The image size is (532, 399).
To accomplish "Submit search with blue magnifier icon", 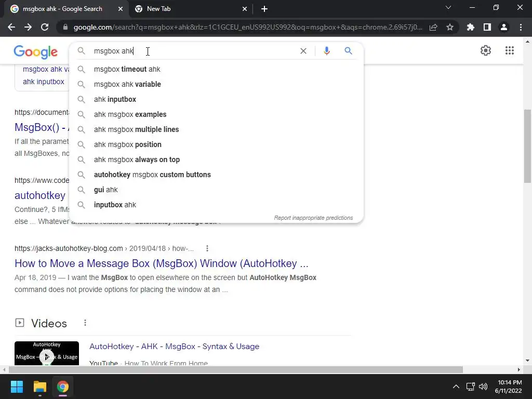I will tap(349, 51).
